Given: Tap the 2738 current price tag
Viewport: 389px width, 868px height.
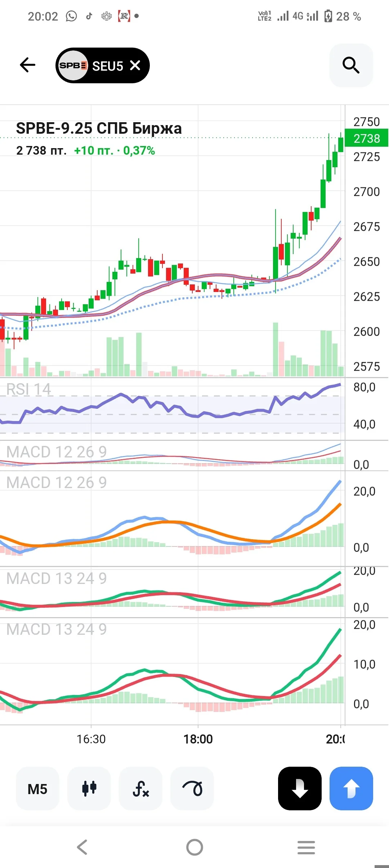Looking at the screenshot, I should point(367,138).
